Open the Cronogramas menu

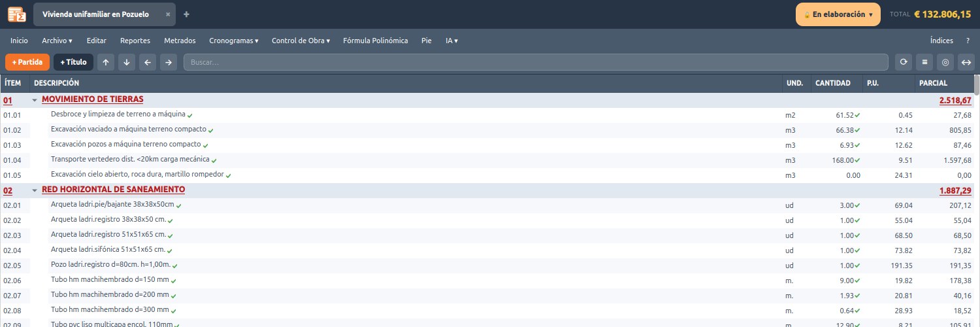234,41
